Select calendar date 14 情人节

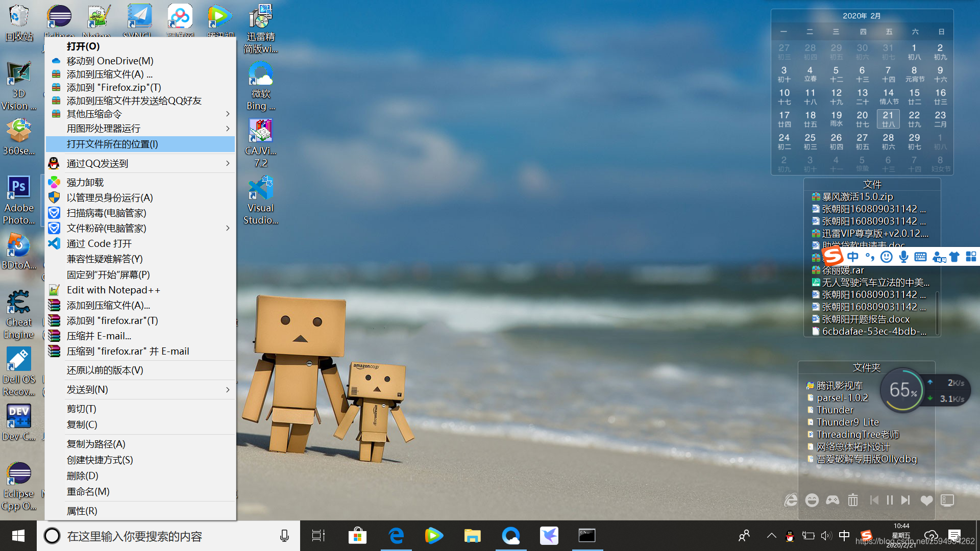click(888, 96)
